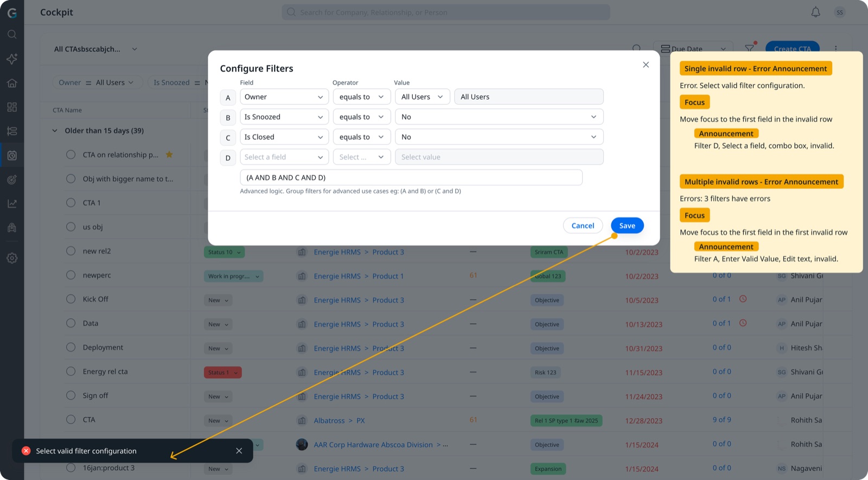Click the filter funnel icon
The image size is (868, 480).
click(750, 48)
